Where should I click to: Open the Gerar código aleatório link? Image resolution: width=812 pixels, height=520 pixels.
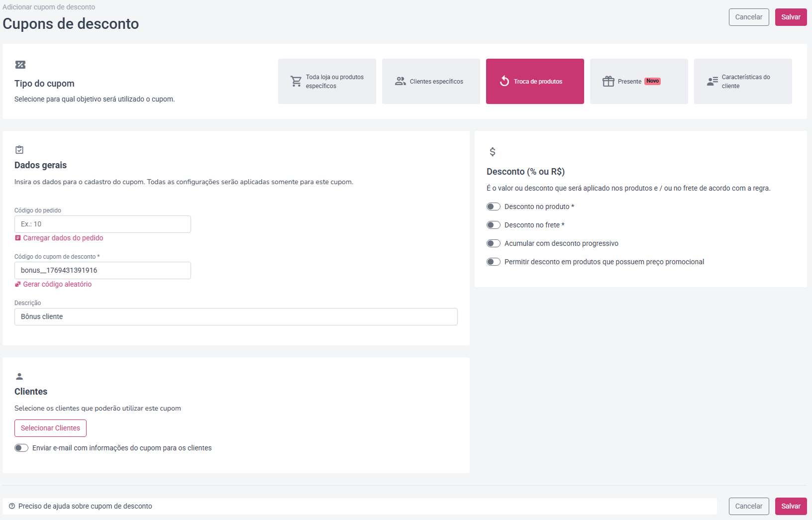point(57,284)
